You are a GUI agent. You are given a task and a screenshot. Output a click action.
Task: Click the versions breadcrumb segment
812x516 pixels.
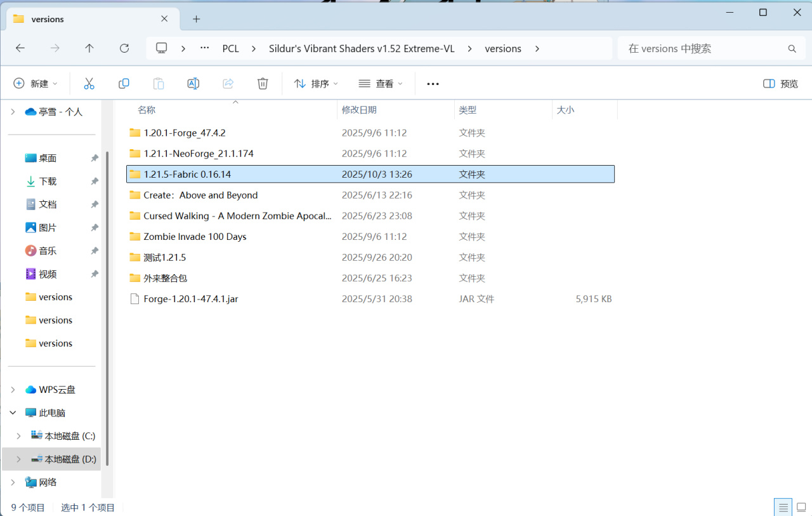coord(503,48)
